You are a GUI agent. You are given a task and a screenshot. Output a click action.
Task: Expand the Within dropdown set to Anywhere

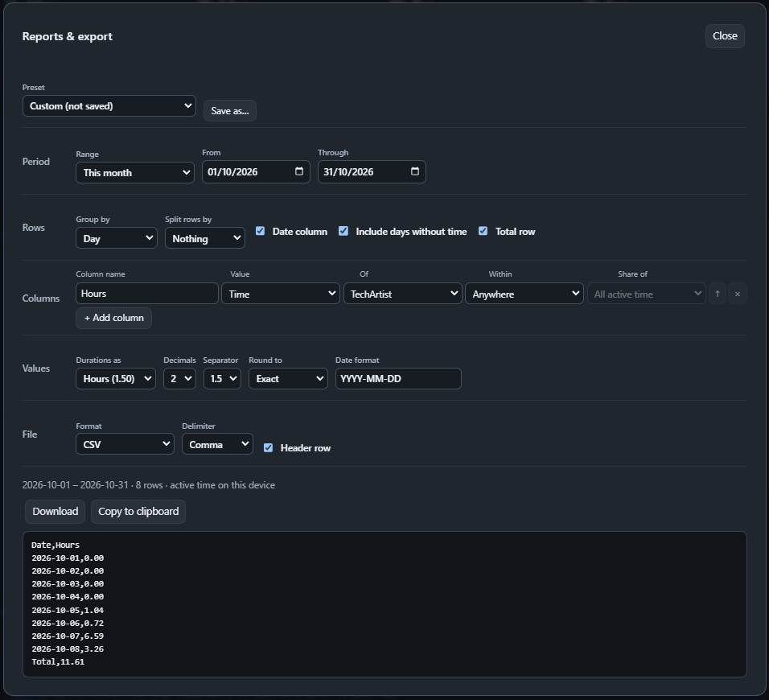pos(524,294)
